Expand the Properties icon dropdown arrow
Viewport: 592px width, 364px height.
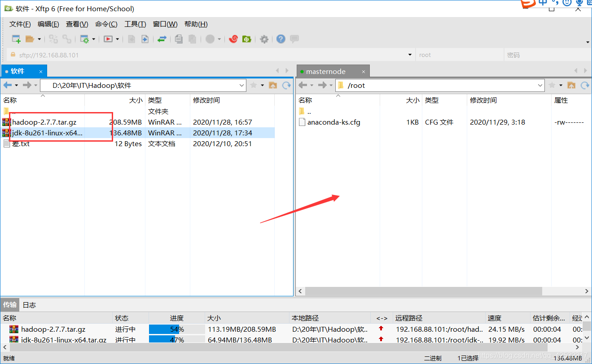click(94, 39)
